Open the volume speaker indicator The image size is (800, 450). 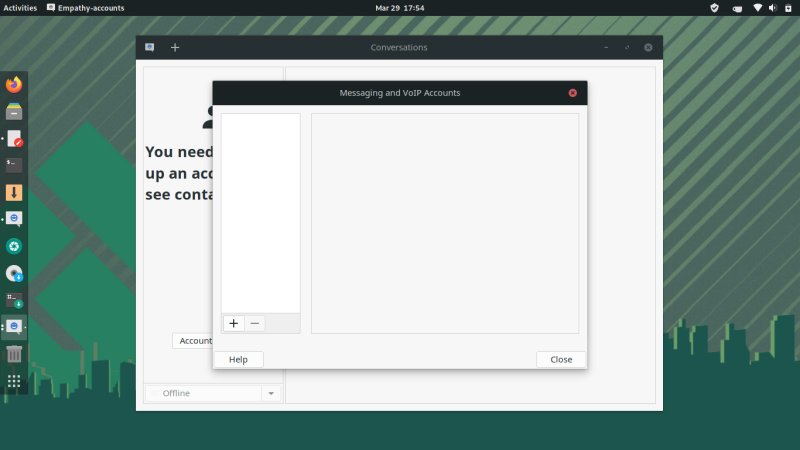(773, 8)
